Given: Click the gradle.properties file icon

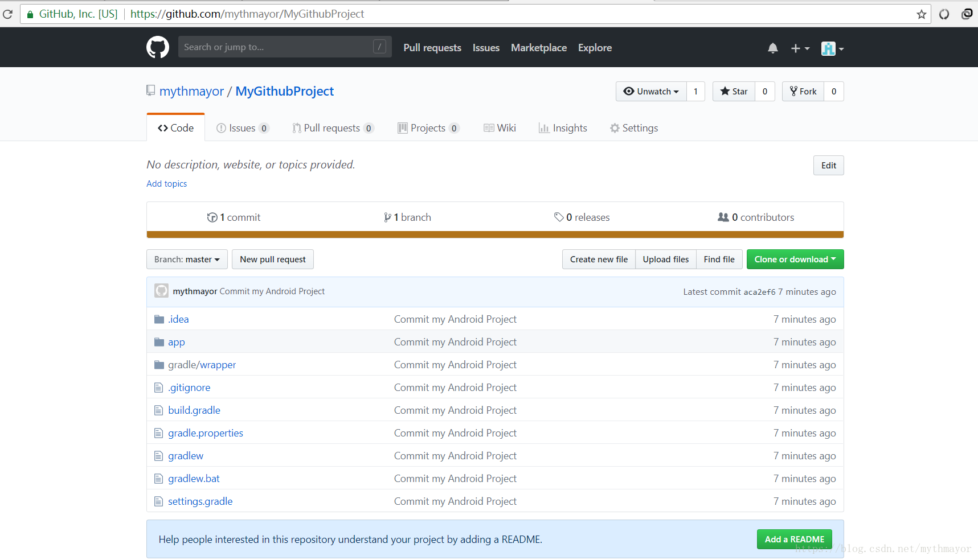Looking at the screenshot, I should coord(159,433).
